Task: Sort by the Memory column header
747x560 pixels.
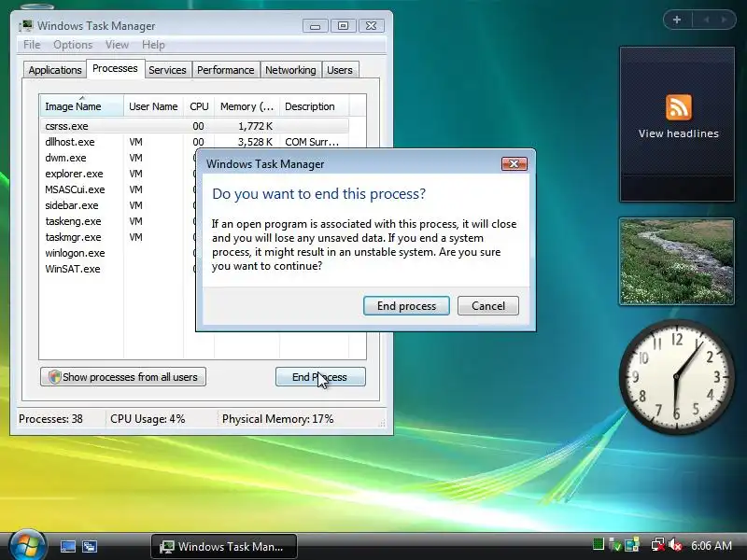Action: [x=247, y=106]
